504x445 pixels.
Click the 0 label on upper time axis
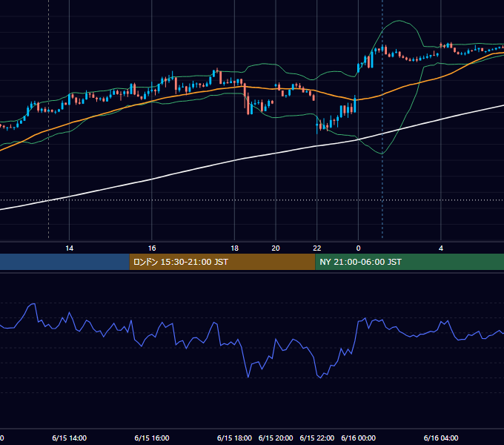358,248
